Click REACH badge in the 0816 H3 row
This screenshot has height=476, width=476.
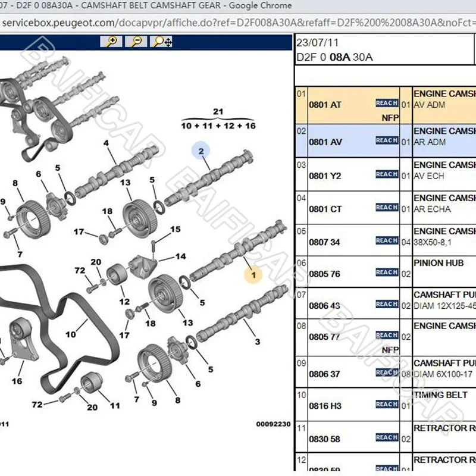[387, 405]
